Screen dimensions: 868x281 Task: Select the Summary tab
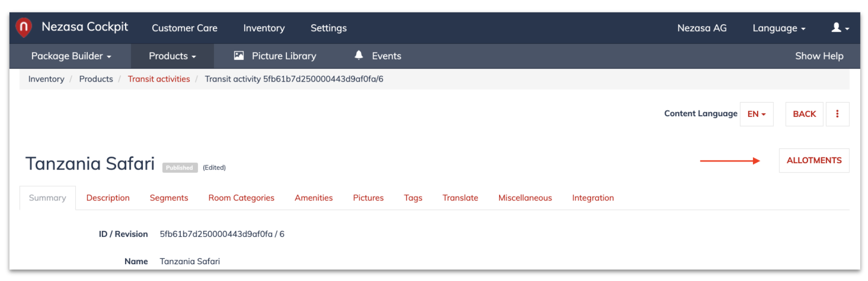47,198
